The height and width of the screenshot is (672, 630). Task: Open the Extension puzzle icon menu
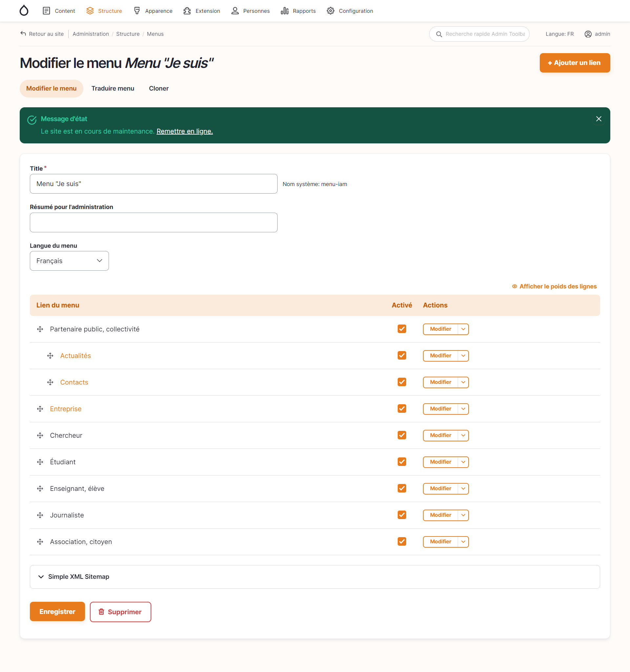pos(187,11)
